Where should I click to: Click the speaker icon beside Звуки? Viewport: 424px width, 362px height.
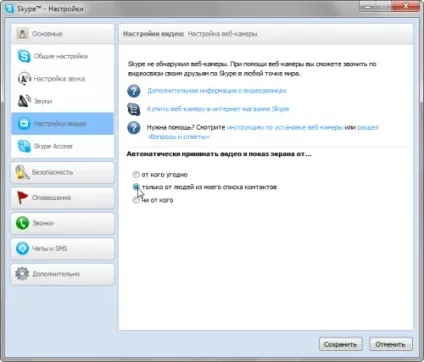pos(24,101)
